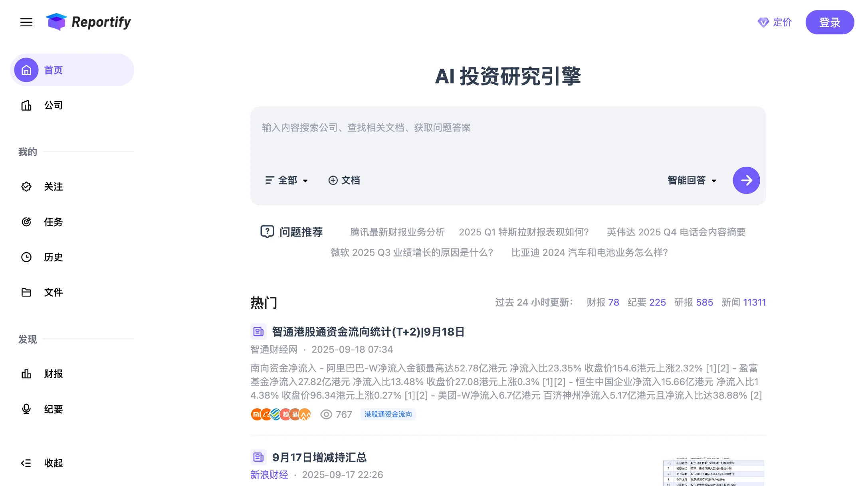Expand the 全部 filter dropdown
Screen dimensions: 868x486
pos(286,180)
